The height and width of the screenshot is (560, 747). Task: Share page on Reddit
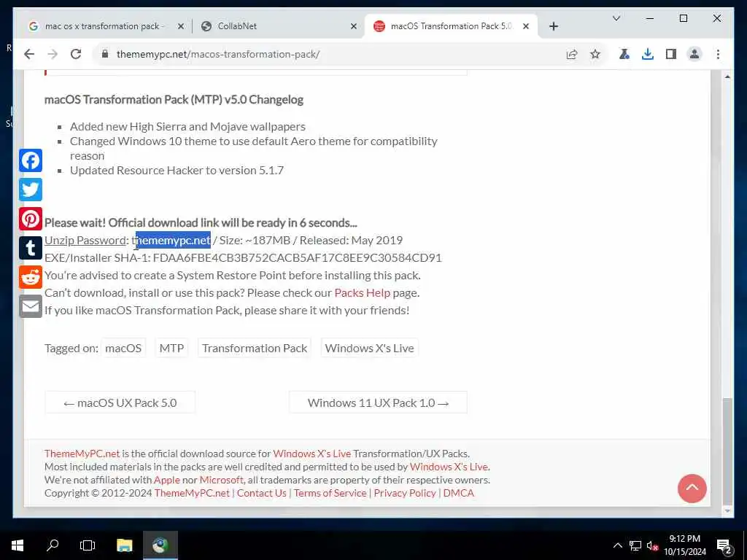click(31, 277)
